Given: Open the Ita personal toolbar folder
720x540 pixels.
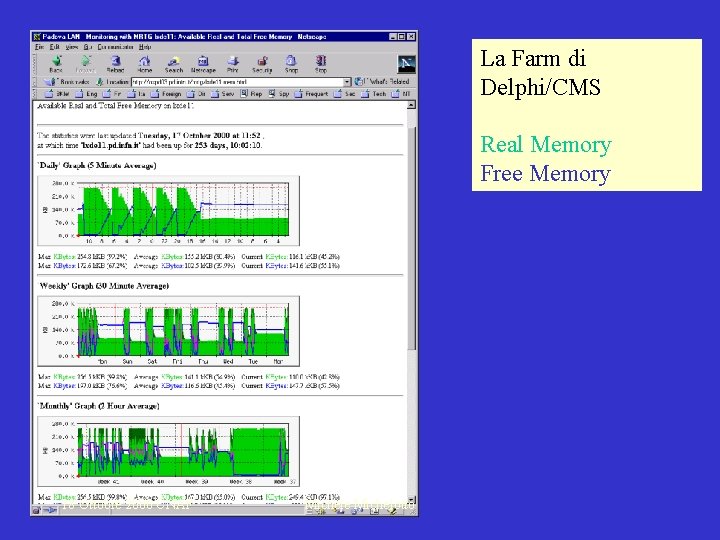Looking at the screenshot, I should [136, 94].
